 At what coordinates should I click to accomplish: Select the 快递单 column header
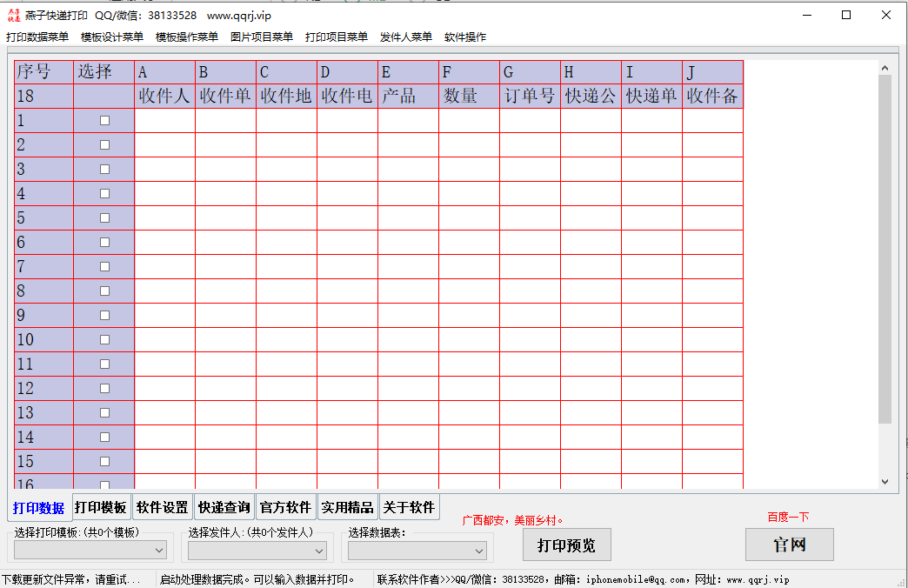pos(651,97)
